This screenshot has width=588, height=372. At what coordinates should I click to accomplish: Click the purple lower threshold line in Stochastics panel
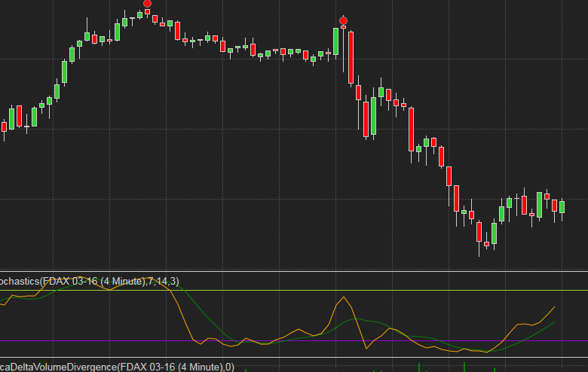click(x=294, y=341)
